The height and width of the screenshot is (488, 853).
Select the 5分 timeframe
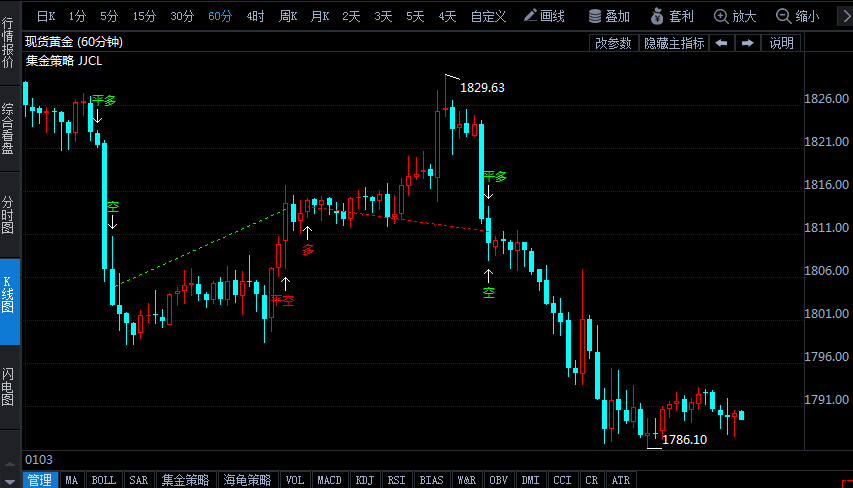click(x=109, y=16)
